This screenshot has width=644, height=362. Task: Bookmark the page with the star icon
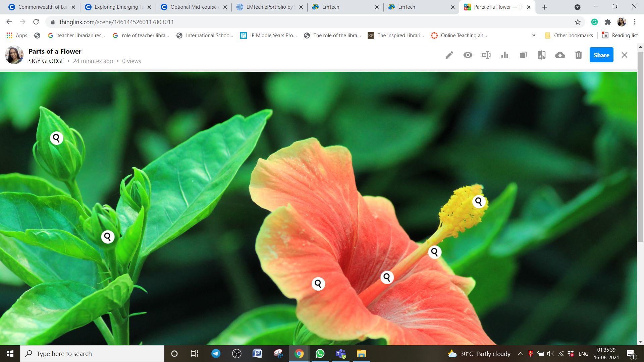(x=578, y=22)
